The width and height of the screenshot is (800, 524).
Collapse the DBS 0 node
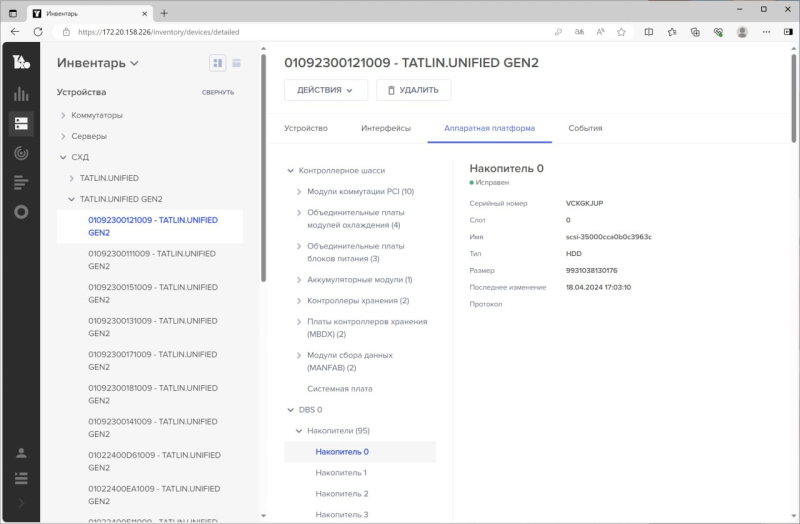click(x=290, y=410)
